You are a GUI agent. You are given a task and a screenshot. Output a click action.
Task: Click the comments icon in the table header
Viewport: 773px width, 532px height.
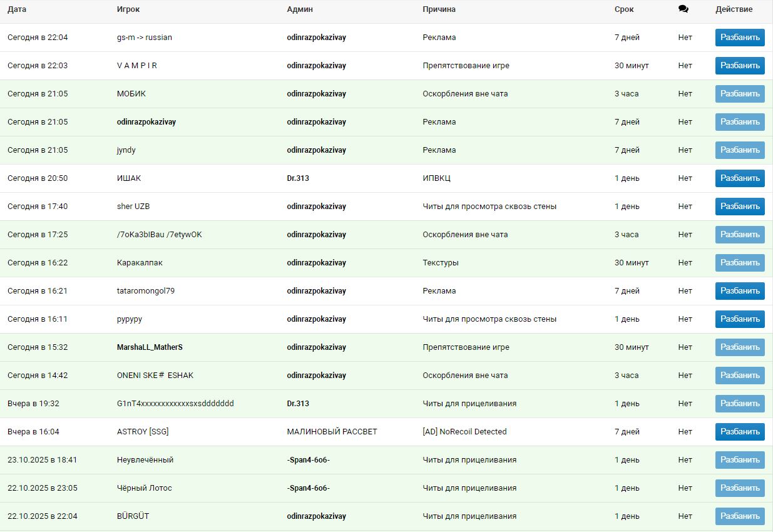(x=683, y=9)
